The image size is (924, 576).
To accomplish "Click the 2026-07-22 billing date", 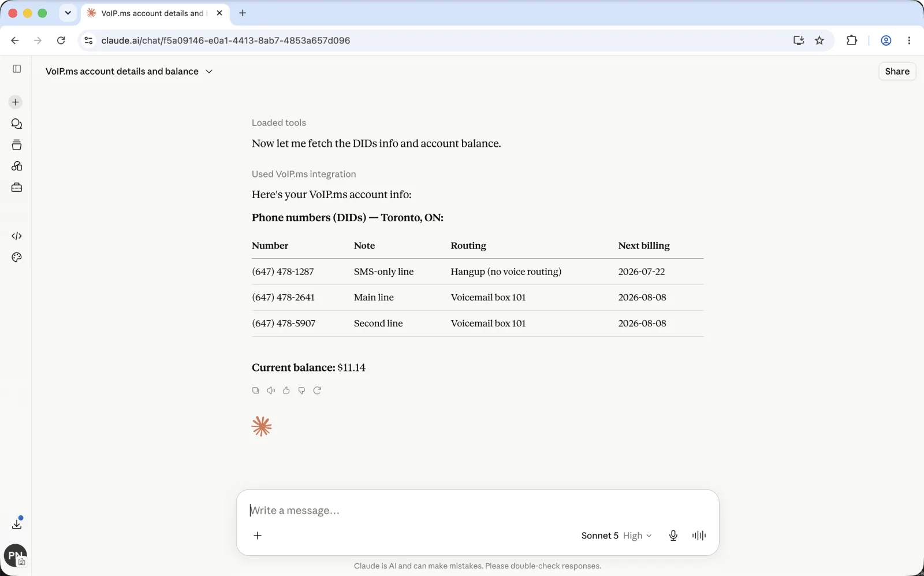I will click(x=642, y=272).
